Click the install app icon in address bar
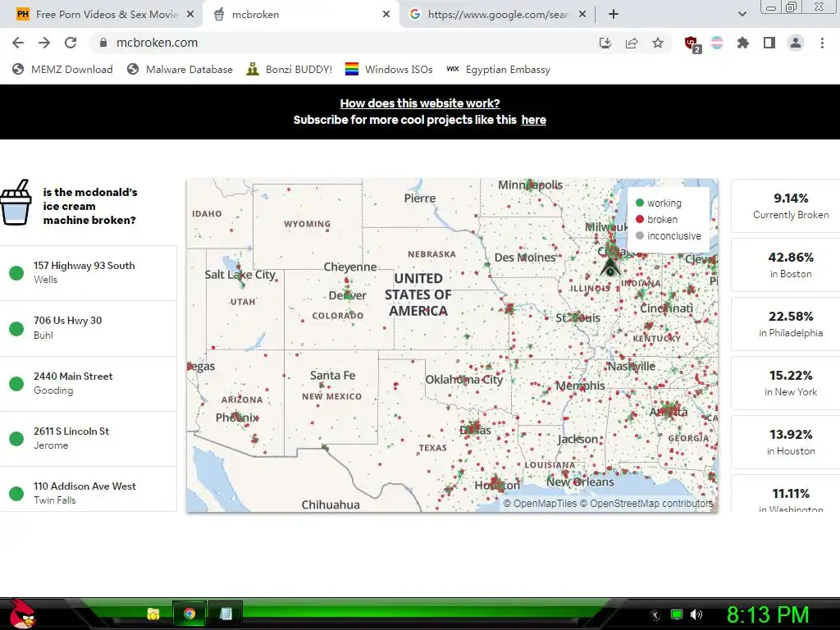 [x=605, y=43]
